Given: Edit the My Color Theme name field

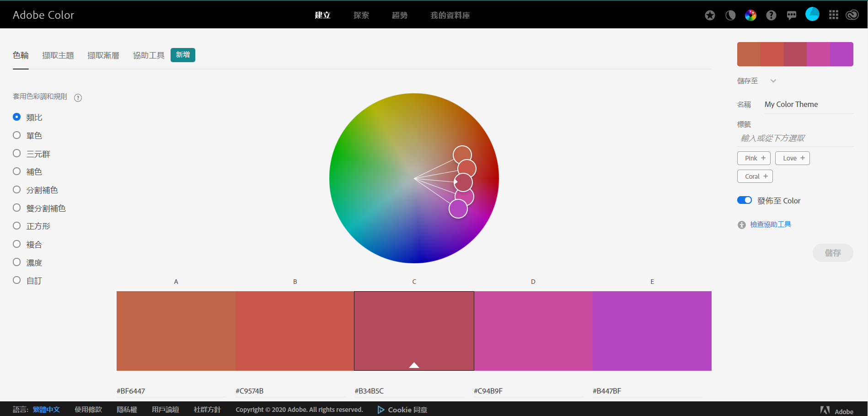Looking at the screenshot, I should point(809,104).
